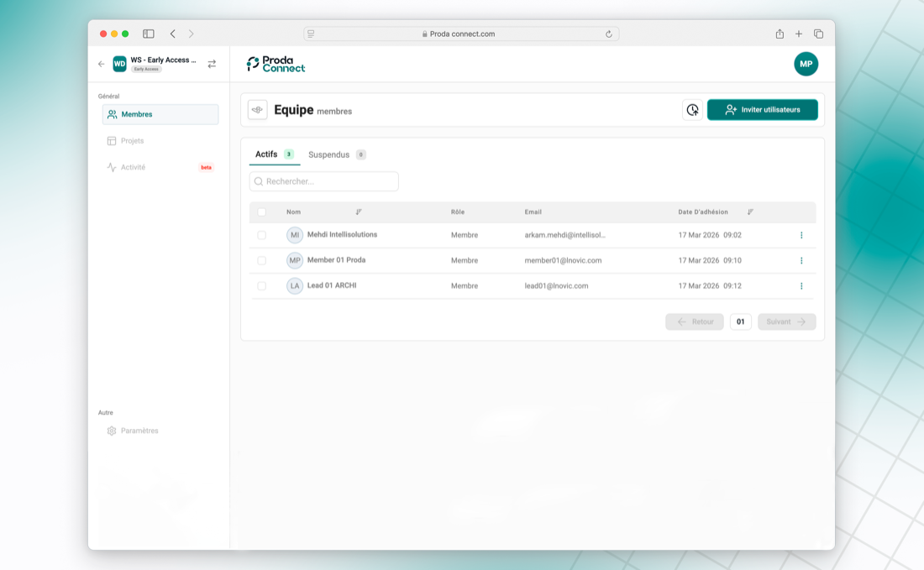Click Lead 01 ARCHI name
Viewport: 924px width, 570px height.
(332, 285)
